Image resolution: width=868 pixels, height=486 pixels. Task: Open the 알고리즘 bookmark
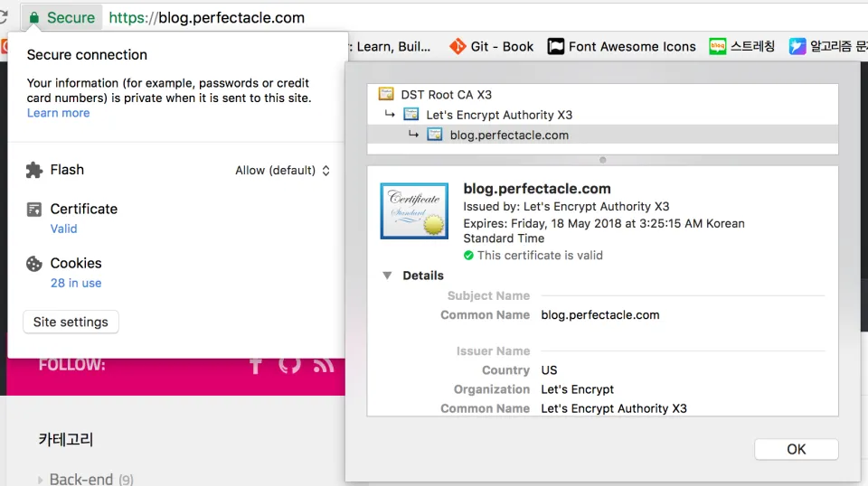click(828, 46)
